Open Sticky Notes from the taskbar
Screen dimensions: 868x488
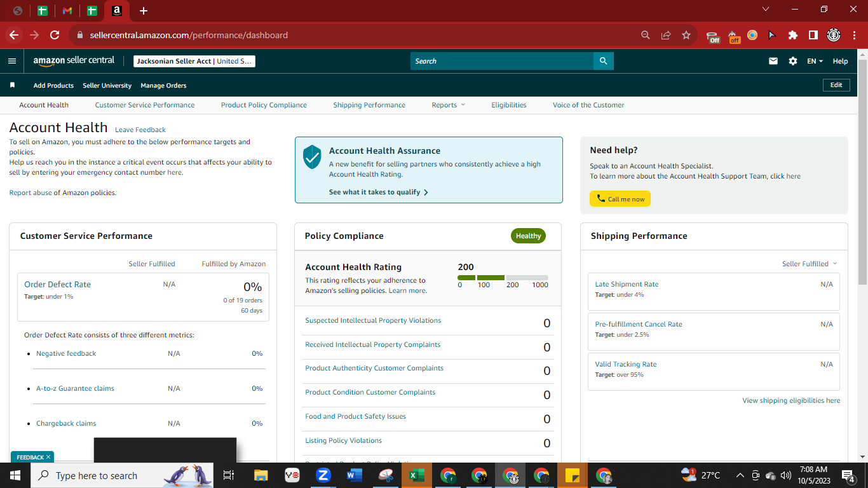[572, 475]
